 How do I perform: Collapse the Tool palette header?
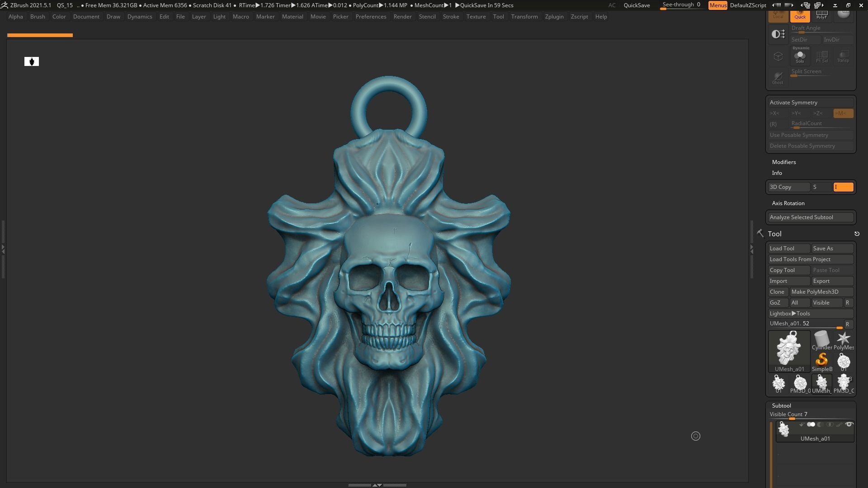coord(774,234)
